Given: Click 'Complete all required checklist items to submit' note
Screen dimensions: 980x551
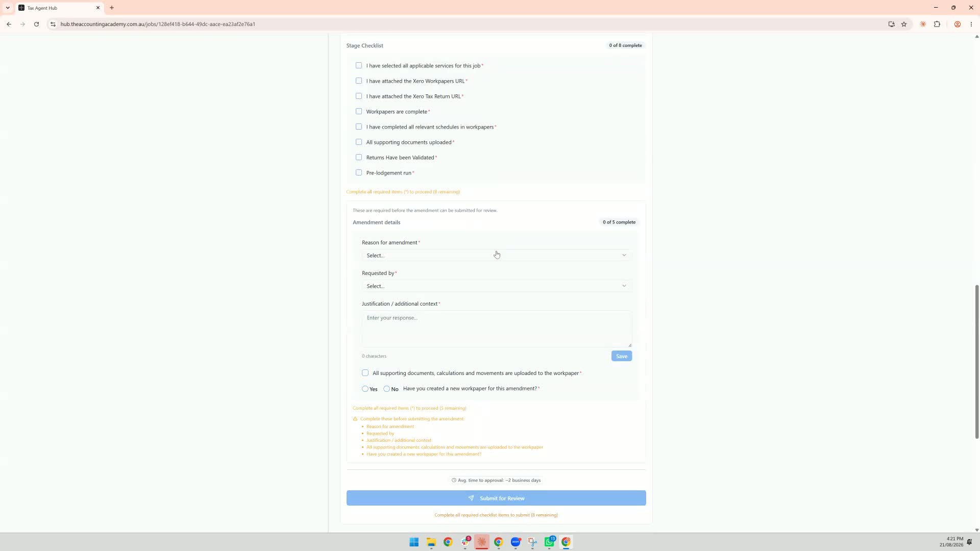Looking at the screenshot, I should pyautogui.click(x=496, y=515).
